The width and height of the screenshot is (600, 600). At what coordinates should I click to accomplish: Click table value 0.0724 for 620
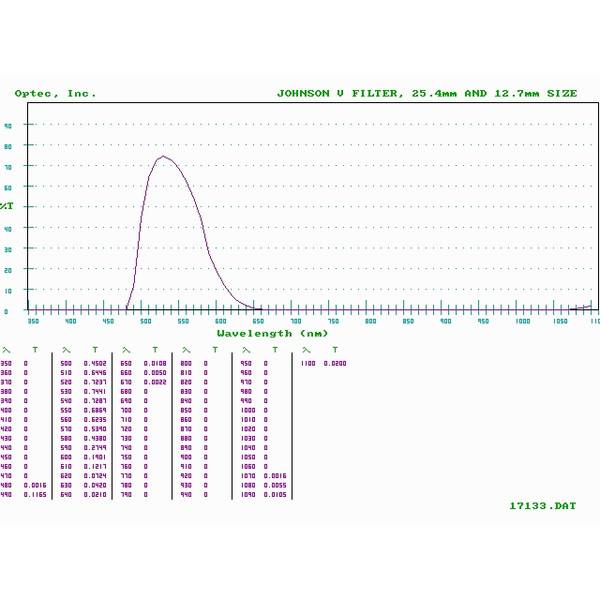[x=95, y=476]
